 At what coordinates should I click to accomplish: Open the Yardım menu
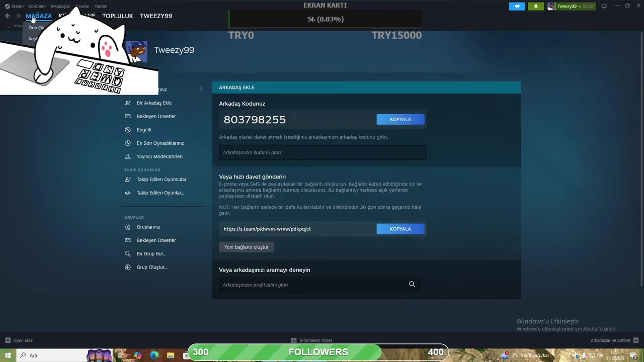tap(101, 6)
